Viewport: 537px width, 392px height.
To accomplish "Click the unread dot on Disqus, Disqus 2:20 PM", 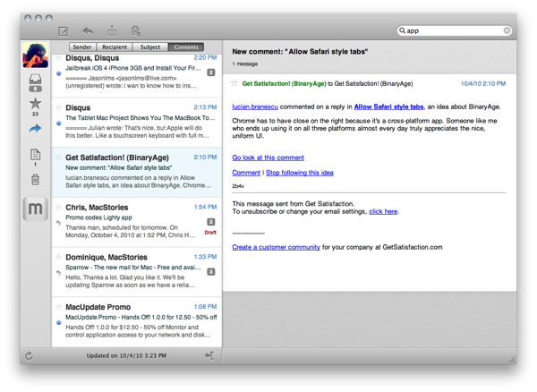I will [59, 73].
